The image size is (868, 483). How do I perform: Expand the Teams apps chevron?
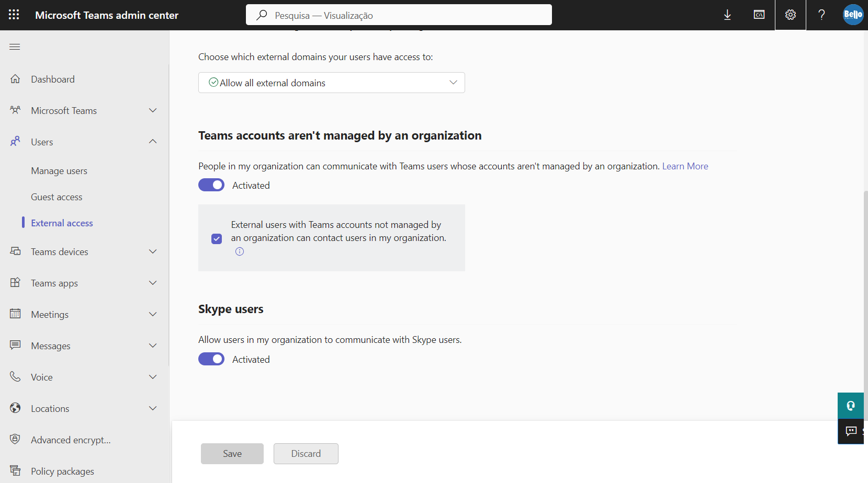click(153, 283)
